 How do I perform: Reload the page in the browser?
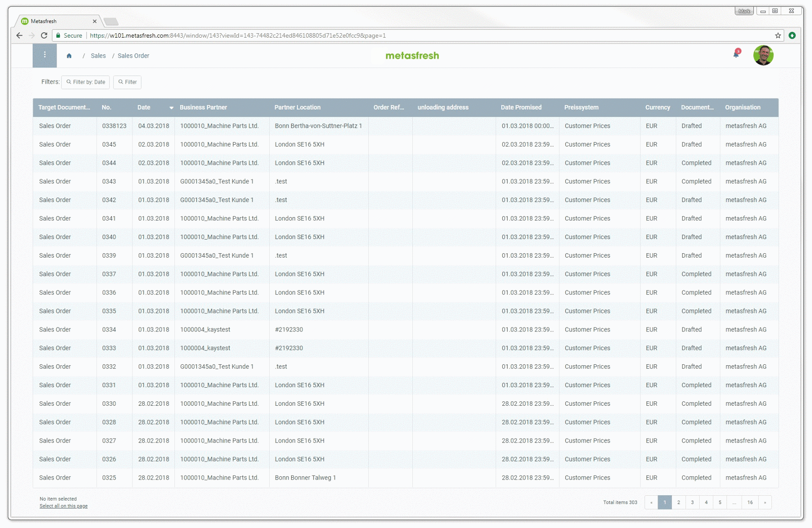click(44, 35)
